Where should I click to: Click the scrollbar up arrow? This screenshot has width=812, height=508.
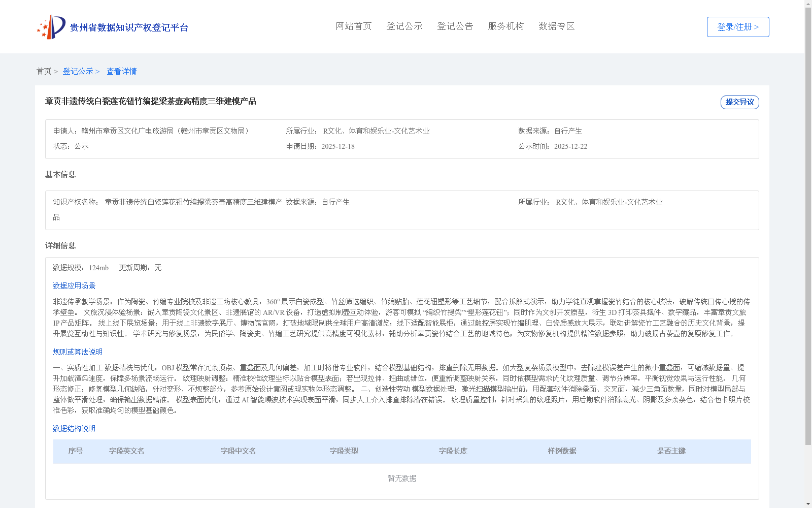click(x=808, y=4)
